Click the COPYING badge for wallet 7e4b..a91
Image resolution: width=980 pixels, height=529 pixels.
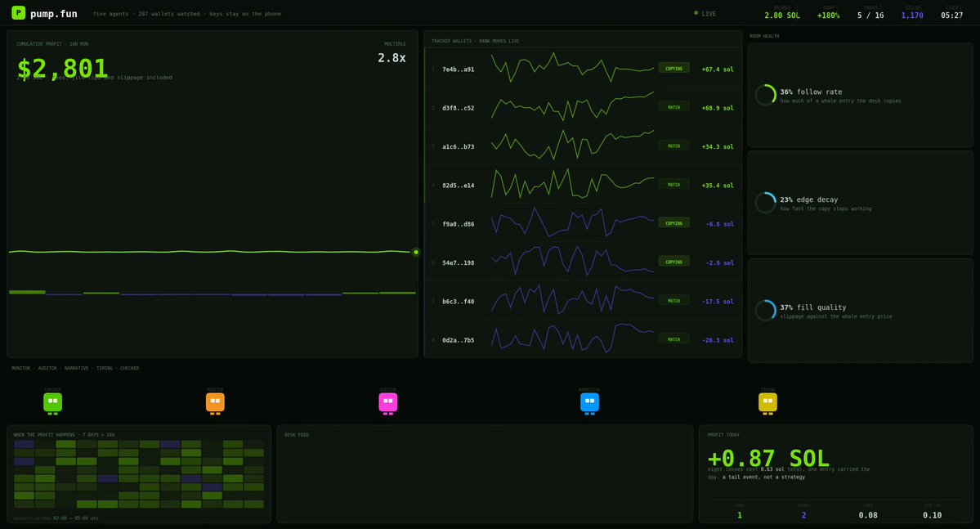[673, 68]
